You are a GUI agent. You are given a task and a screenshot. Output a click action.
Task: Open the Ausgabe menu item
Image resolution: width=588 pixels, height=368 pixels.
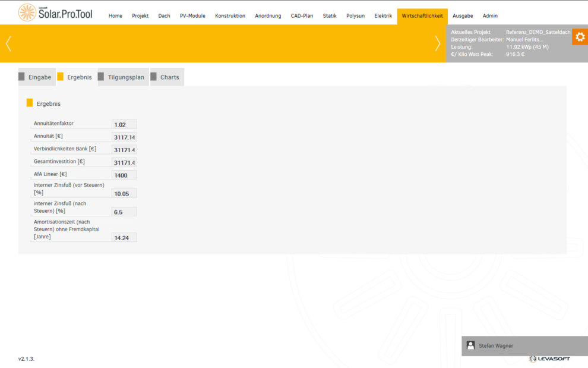click(x=463, y=16)
